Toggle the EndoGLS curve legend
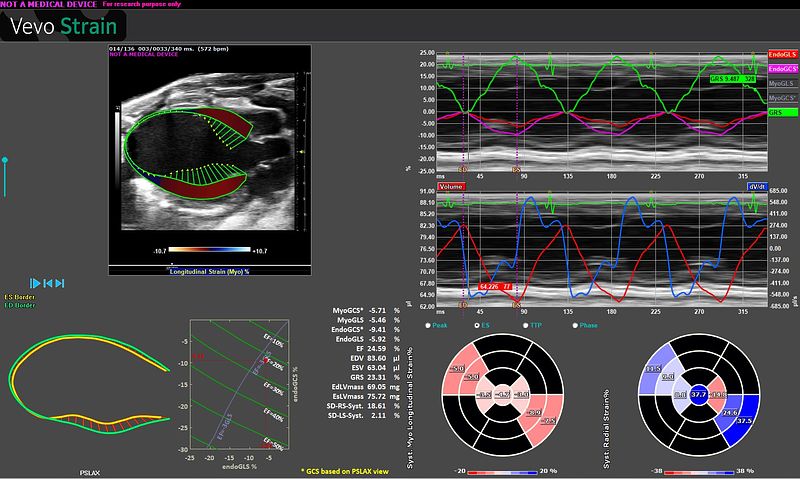 point(782,52)
